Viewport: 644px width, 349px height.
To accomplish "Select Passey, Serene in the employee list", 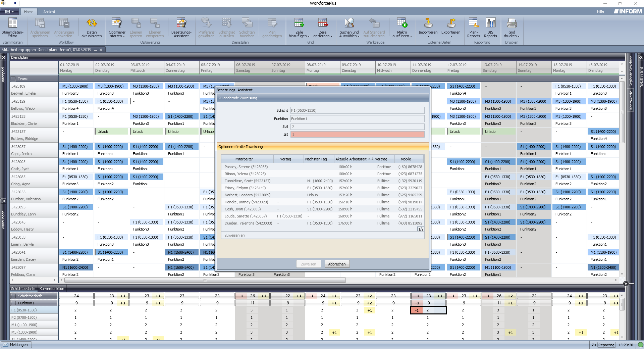I will point(246,167).
